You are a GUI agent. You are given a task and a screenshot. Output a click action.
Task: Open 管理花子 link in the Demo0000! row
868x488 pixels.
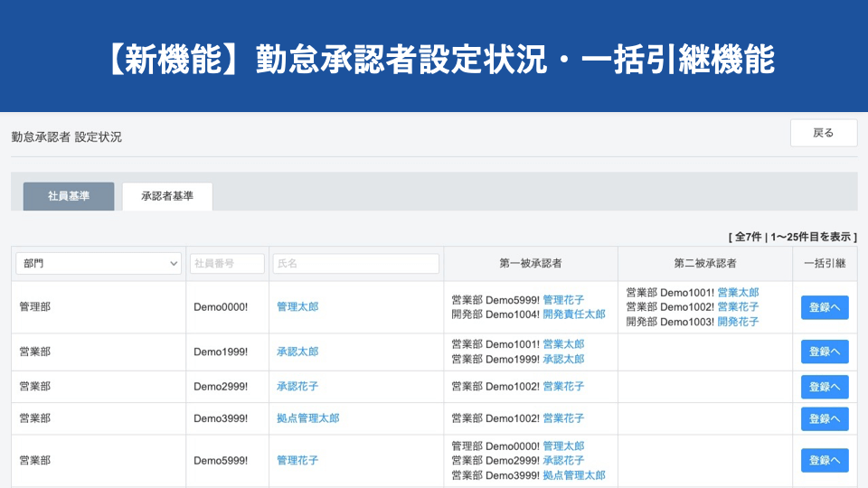click(563, 300)
